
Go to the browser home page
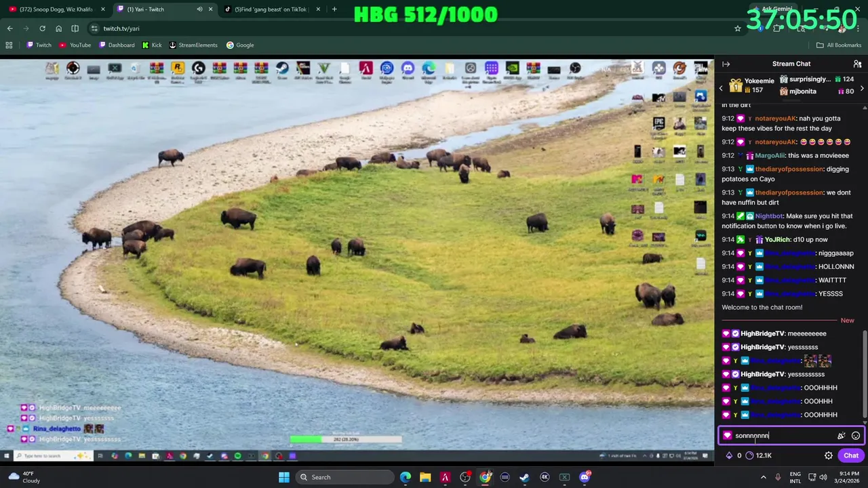(58, 28)
